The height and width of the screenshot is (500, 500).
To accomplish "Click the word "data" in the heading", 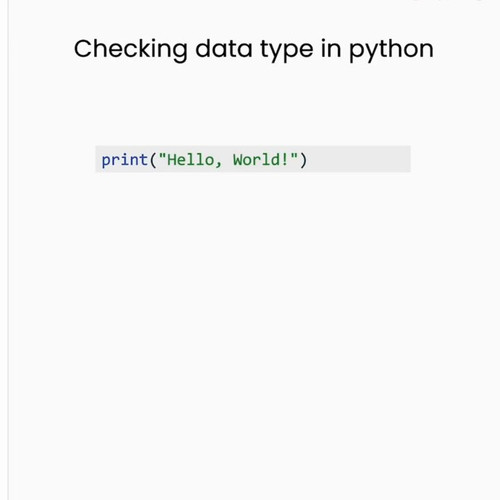I will click(x=224, y=49).
